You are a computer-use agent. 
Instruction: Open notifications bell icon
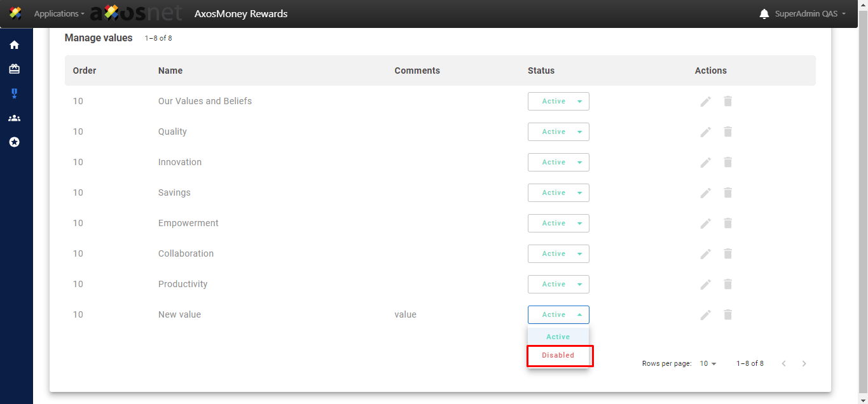point(764,14)
